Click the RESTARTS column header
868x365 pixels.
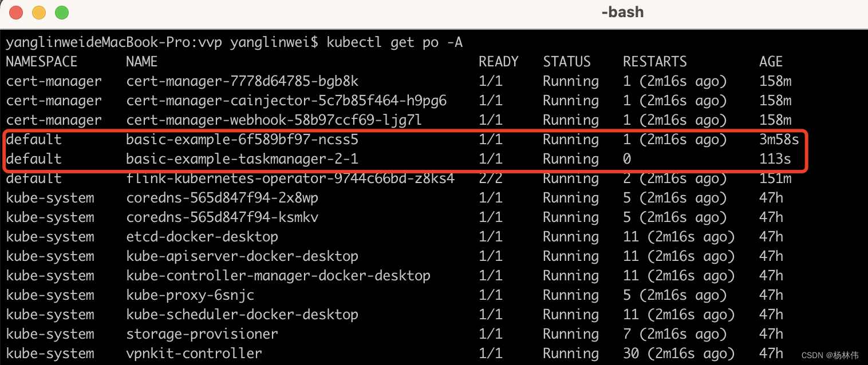pyautogui.click(x=654, y=62)
